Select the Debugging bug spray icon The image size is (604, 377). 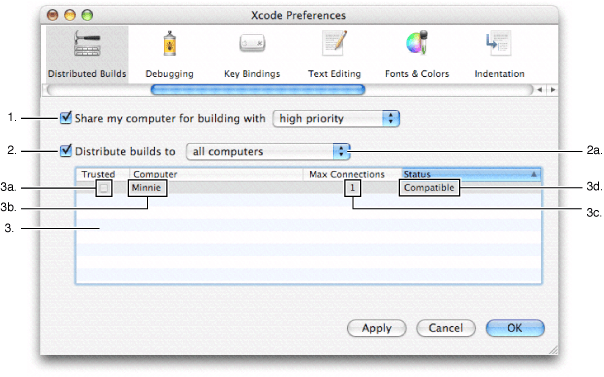tap(169, 44)
